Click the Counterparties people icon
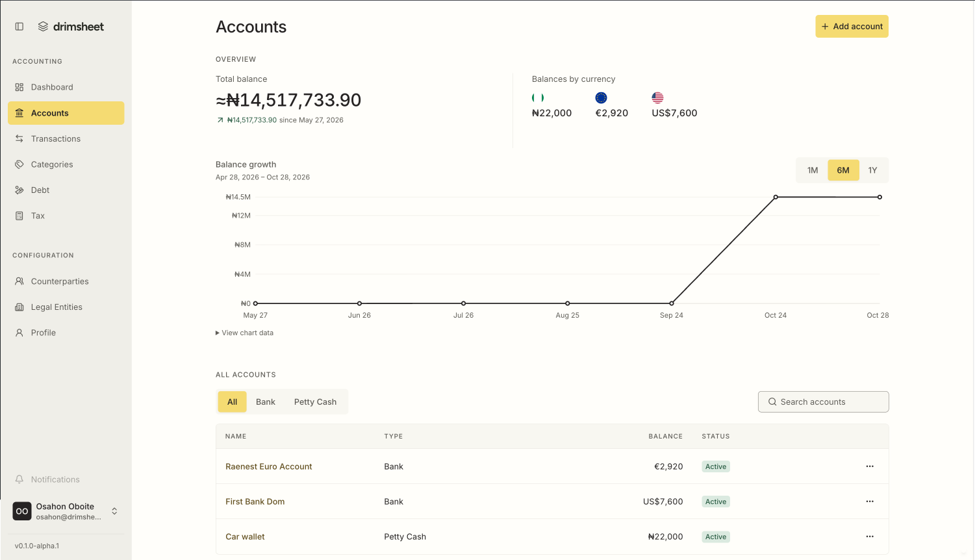975x560 pixels. tap(19, 281)
